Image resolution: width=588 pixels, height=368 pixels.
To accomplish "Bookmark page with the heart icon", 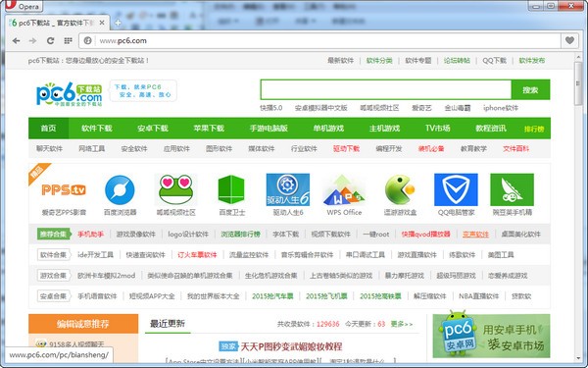I will pos(569,40).
